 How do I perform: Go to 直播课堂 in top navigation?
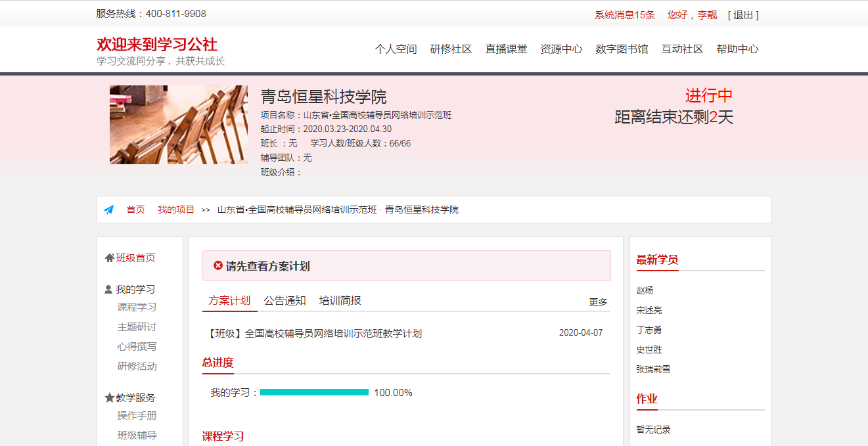(506, 49)
